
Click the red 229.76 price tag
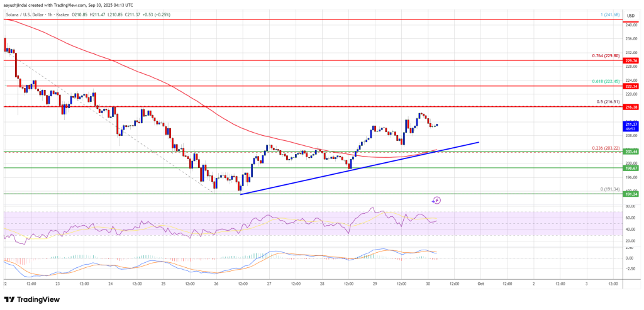coord(630,60)
